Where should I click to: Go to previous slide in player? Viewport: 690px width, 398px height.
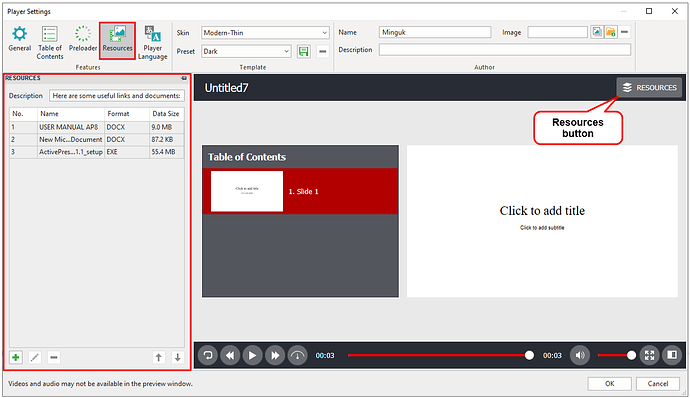click(x=230, y=355)
